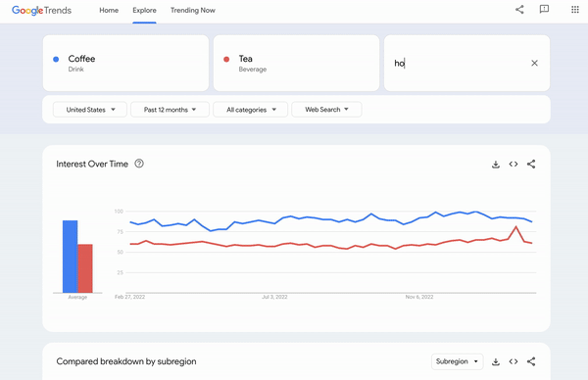Go to the Home tab
This screenshot has width=588, height=380.
(109, 11)
